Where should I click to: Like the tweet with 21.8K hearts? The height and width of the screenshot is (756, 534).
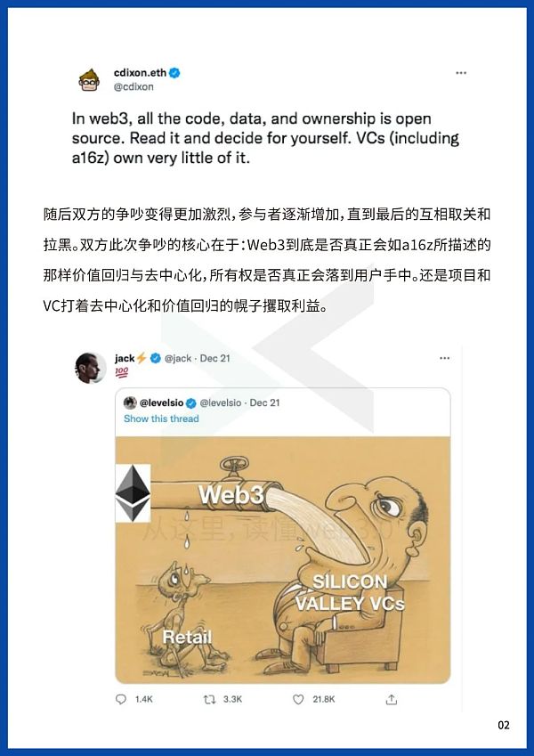298,699
